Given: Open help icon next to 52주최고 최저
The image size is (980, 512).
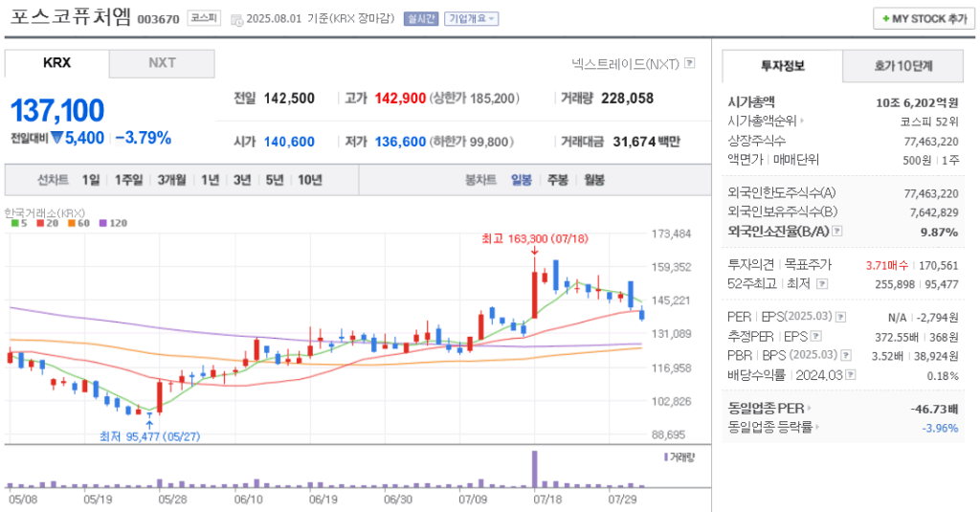Looking at the screenshot, I should (822, 284).
